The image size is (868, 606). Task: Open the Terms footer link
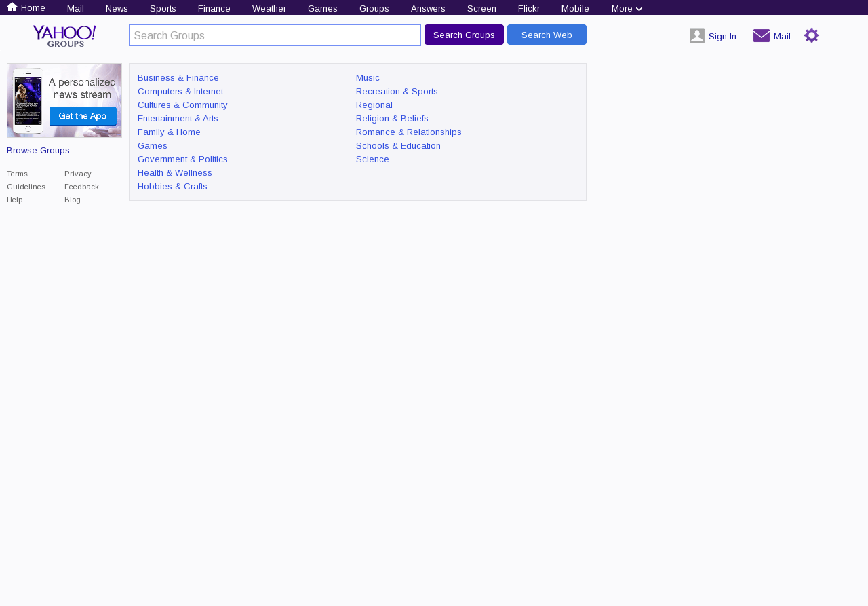point(18,174)
